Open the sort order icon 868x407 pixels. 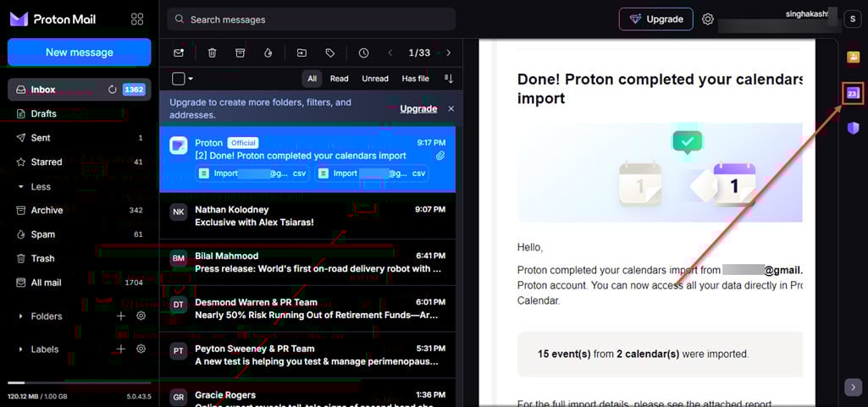(449, 79)
